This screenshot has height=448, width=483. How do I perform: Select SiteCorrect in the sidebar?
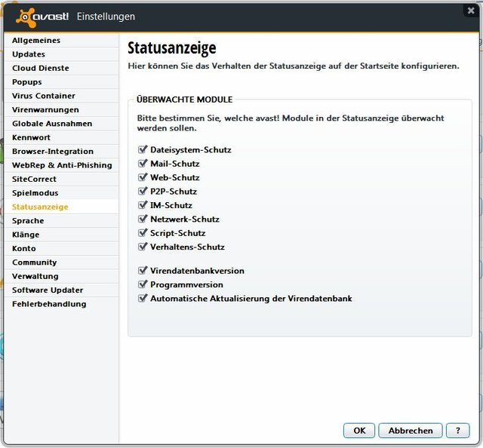[61, 179]
